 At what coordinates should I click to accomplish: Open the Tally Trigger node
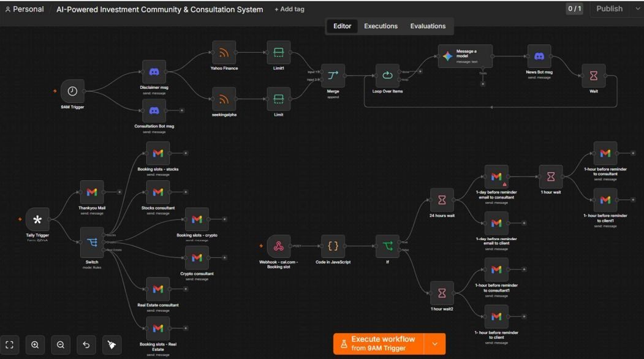point(37,219)
